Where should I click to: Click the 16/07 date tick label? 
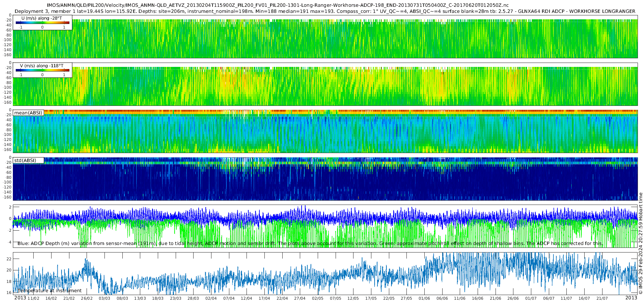[584, 298]
